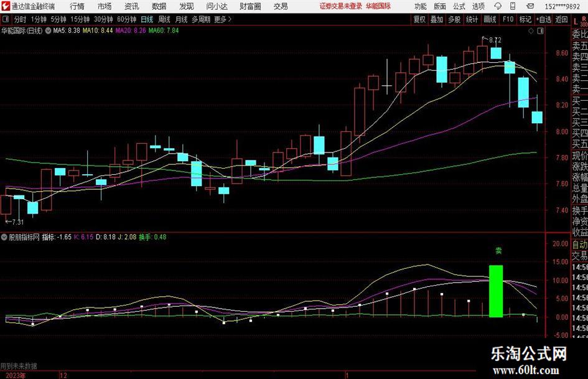Switch to 分时 intraday view
Screen dimensions: 588x379
[x=21, y=19]
